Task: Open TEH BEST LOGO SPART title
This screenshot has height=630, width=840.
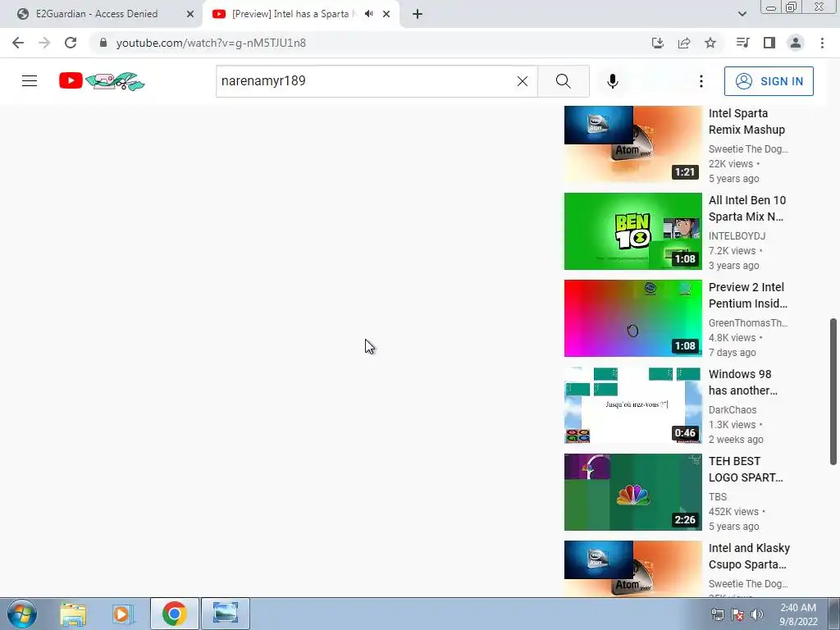Action: (746, 469)
